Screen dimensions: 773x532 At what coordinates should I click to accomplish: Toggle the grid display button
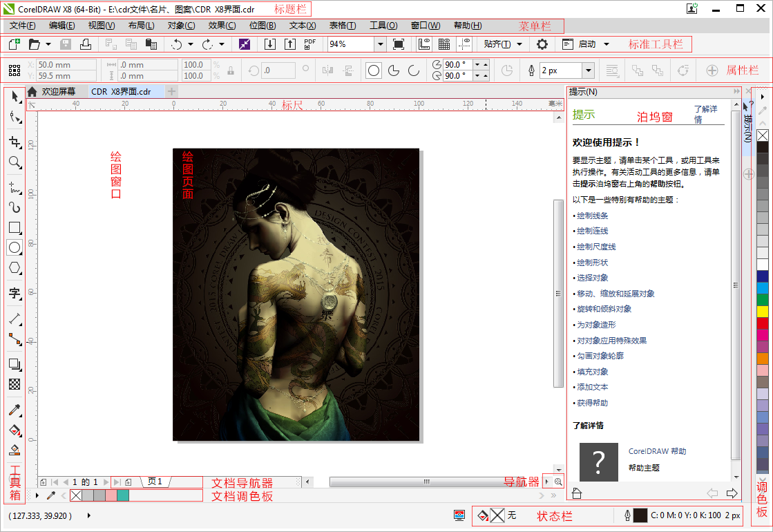pyautogui.click(x=444, y=44)
